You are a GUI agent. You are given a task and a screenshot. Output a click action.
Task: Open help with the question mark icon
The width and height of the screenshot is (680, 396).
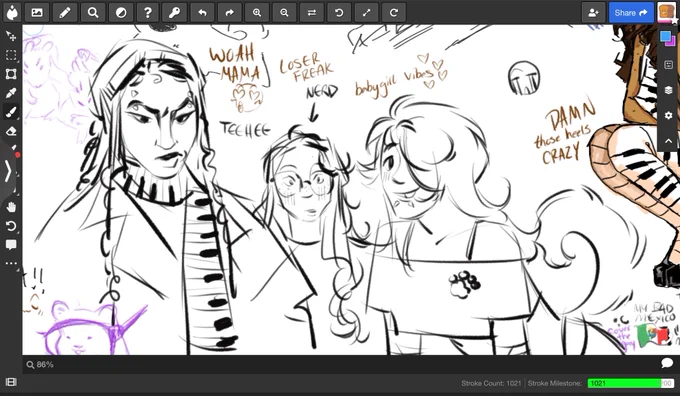147,13
